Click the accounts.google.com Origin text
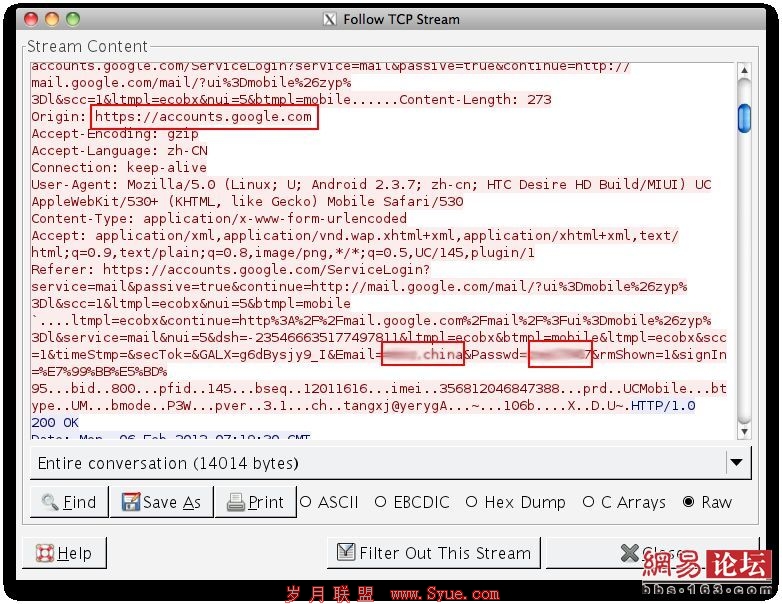This screenshot has height=604, width=782. [203, 117]
